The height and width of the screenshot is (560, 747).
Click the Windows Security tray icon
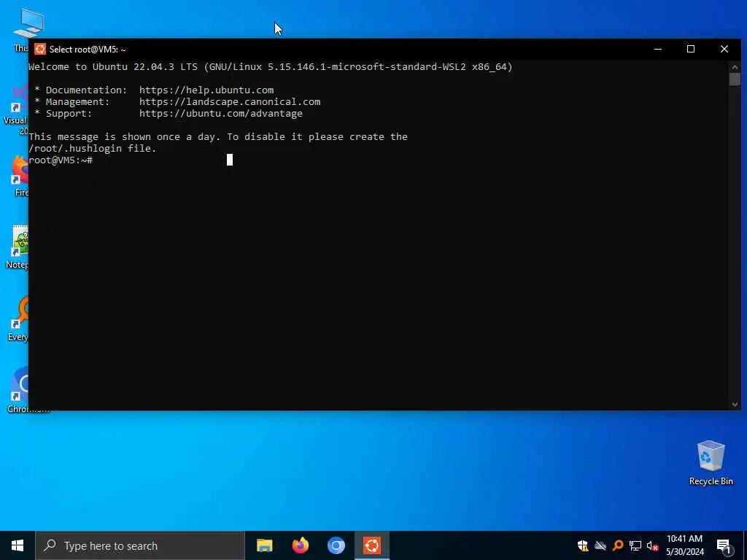tap(583, 545)
